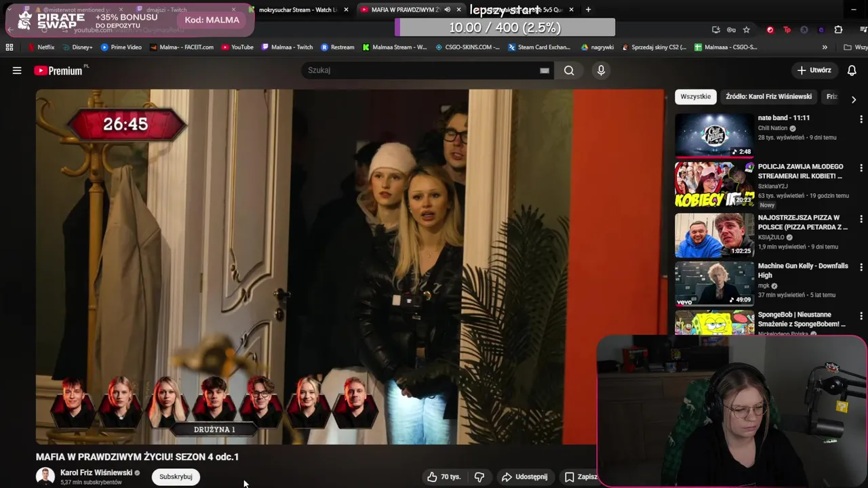Click the Subskrybuj button
The image size is (868, 488).
[x=176, y=477]
